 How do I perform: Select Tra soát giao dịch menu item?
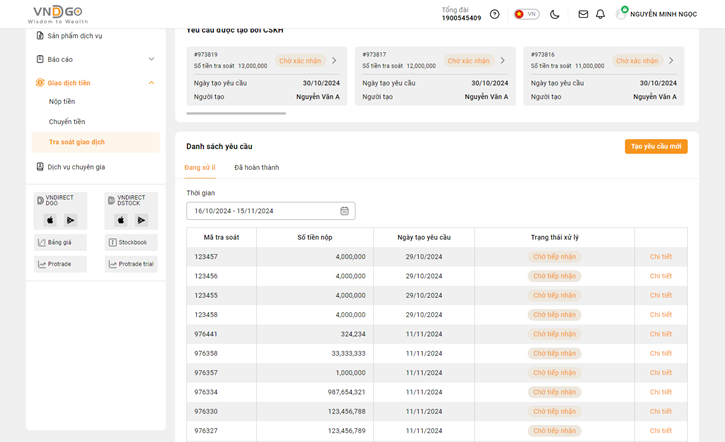[96, 142]
